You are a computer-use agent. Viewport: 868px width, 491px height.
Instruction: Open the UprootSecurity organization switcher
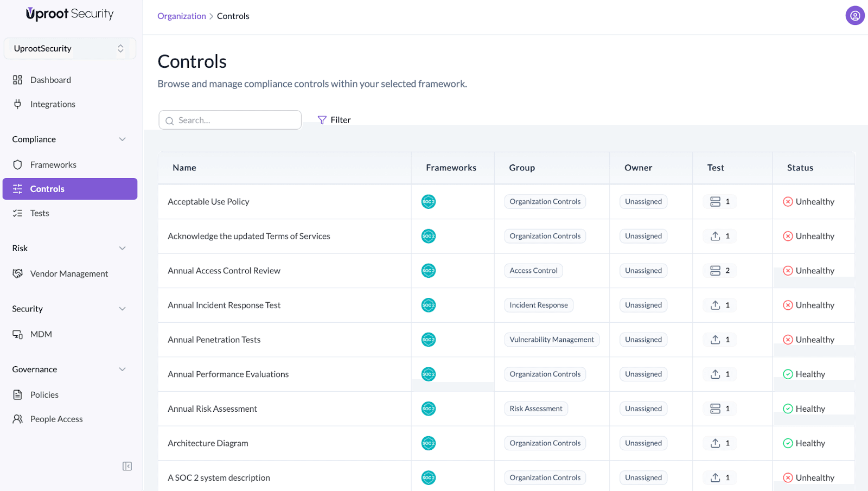(69, 49)
